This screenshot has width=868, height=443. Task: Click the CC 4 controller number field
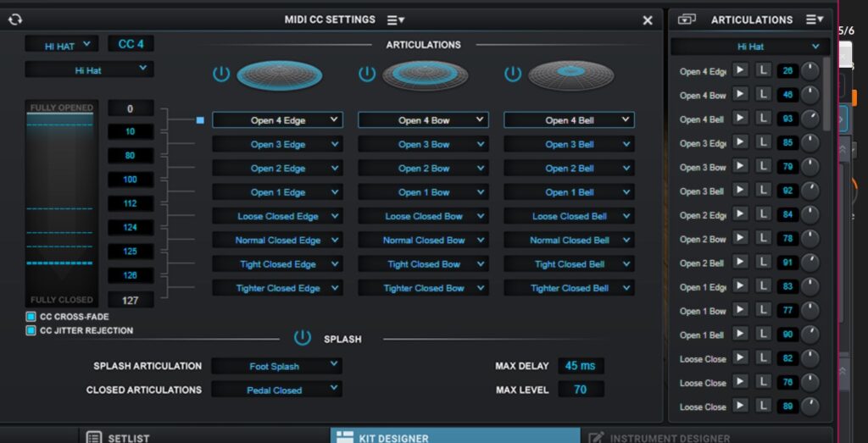click(x=131, y=44)
